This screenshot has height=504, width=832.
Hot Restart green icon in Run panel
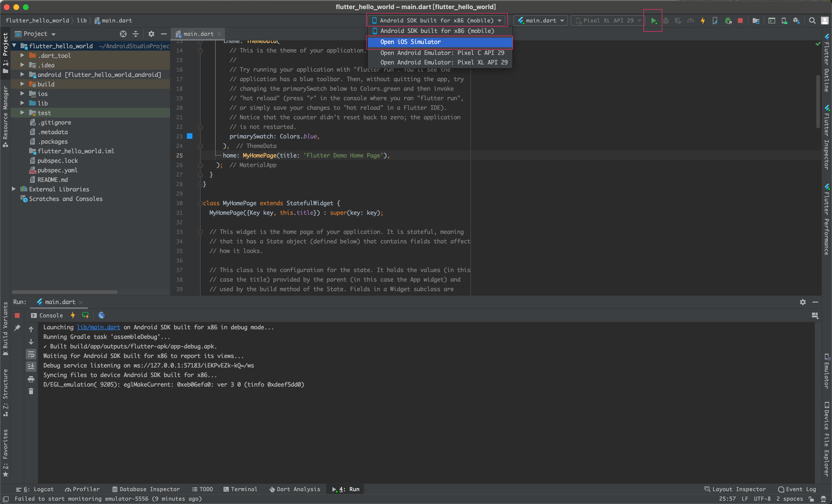click(85, 315)
